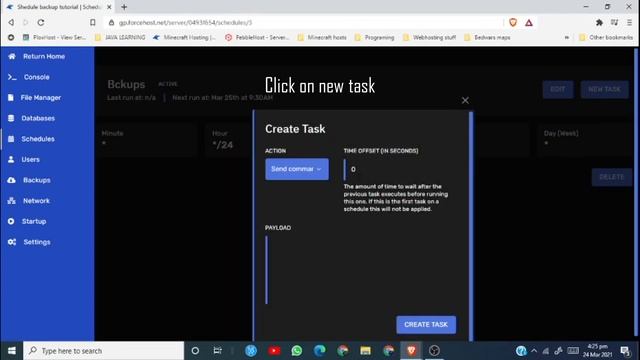The height and width of the screenshot is (360, 640).
Task: Click the browser address bar URL
Action: pos(185,22)
